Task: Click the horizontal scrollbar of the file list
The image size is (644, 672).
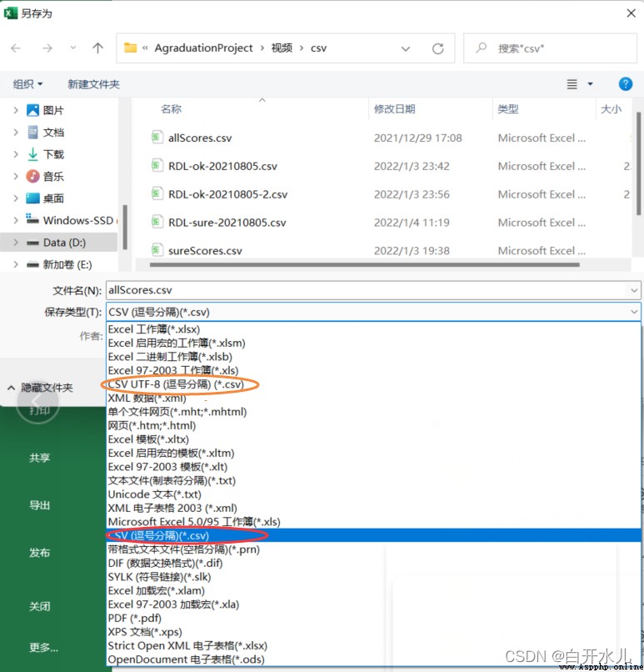Action: pos(364,265)
